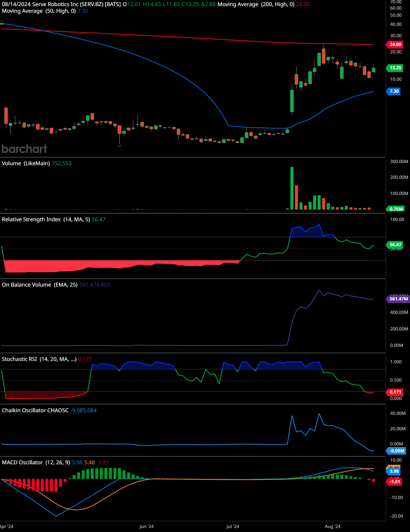Click the Moving Average (200, High, 0) label
This screenshot has width=410, height=532.
click(256, 4)
